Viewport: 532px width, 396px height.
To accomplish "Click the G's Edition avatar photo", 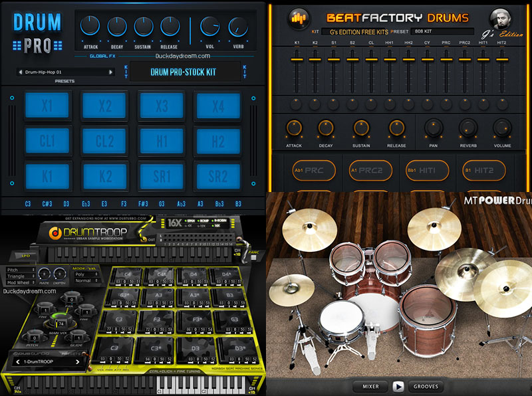I will [501, 19].
